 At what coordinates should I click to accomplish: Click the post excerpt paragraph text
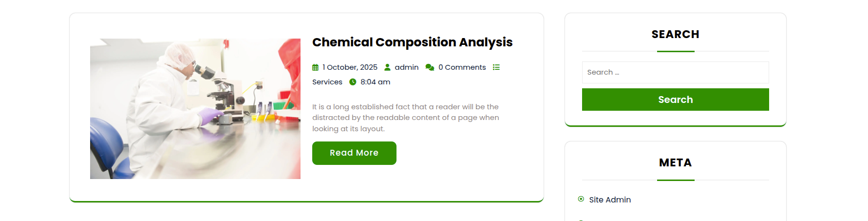click(x=405, y=118)
